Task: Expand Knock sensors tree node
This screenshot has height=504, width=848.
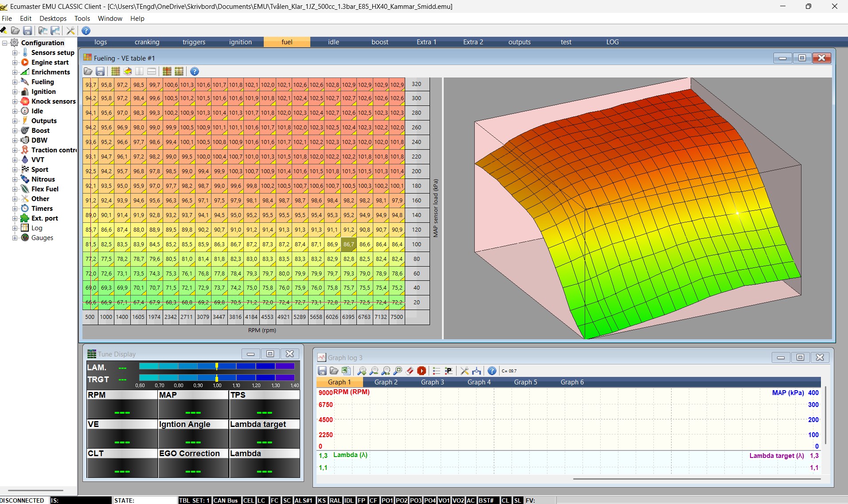Action: pyautogui.click(x=15, y=101)
